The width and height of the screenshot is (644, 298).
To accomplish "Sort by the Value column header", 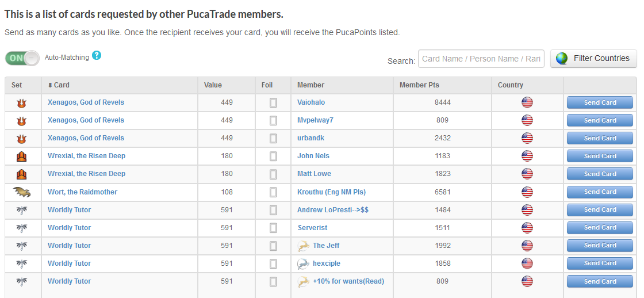I will [213, 85].
